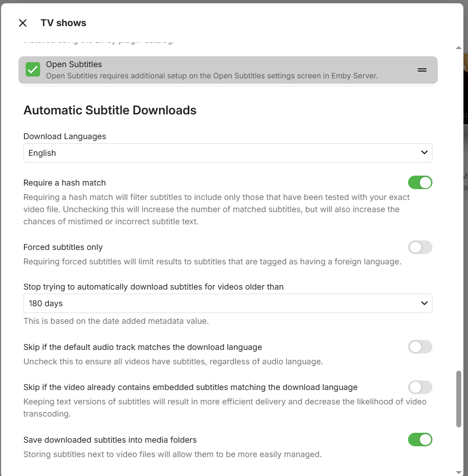Uncheck the Open Subtitles checkbox
The height and width of the screenshot is (476, 468).
click(33, 69)
